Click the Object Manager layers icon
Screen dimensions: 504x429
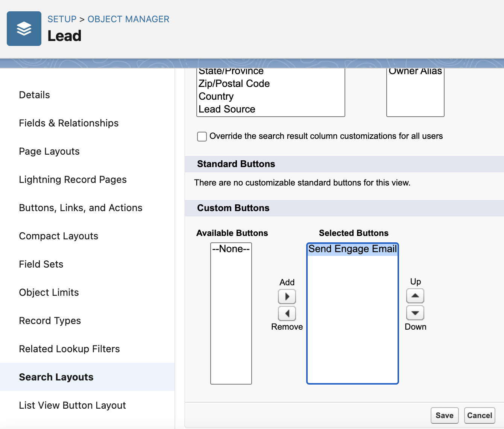[24, 29]
